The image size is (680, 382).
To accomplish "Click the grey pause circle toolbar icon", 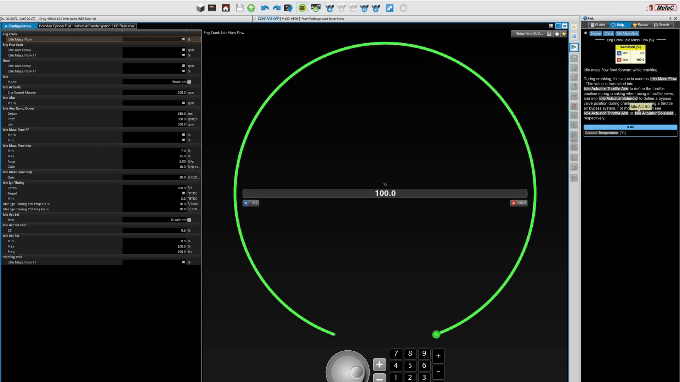I will tap(403, 8).
